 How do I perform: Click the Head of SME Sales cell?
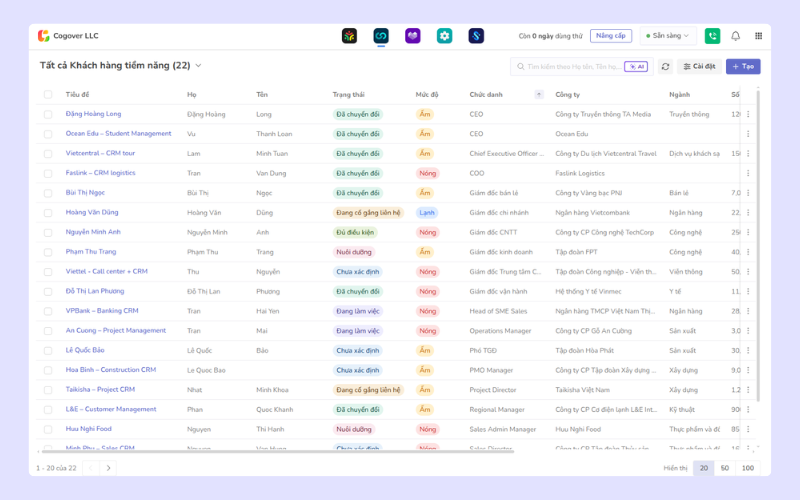point(498,311)
